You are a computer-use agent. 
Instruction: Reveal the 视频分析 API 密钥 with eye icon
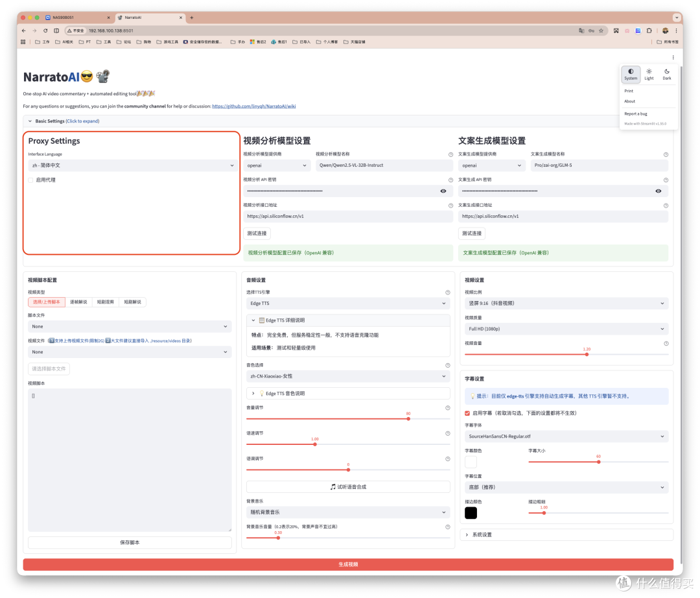pyautogui.click(x=443, y=191)
